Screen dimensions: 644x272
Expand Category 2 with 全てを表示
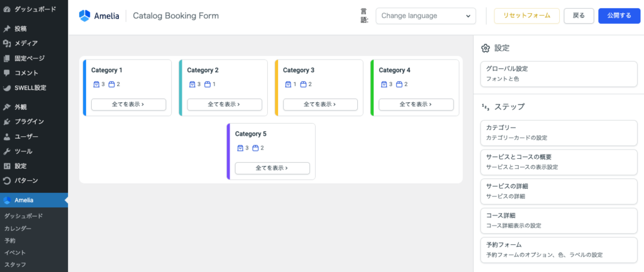pyautogui.click(x=224, y=104)
